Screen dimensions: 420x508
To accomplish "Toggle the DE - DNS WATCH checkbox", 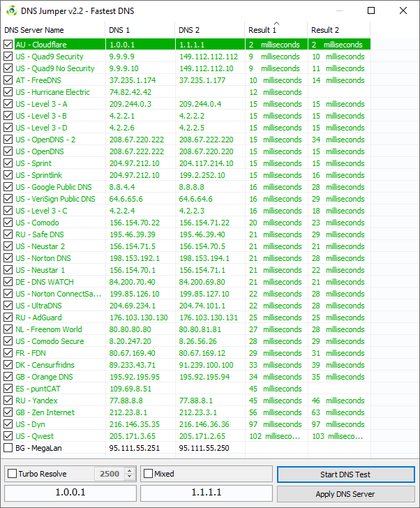I will tap(8, 282).
